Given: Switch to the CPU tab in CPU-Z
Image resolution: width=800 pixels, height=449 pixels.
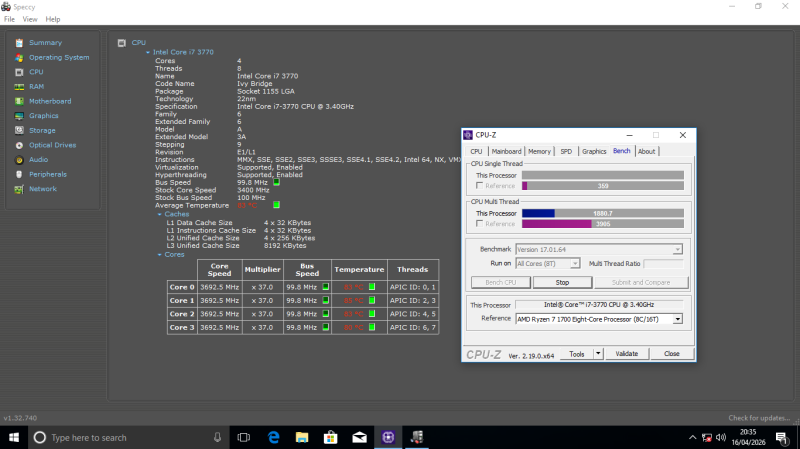Looking at the screenshot, I should [x=476, y=152].
